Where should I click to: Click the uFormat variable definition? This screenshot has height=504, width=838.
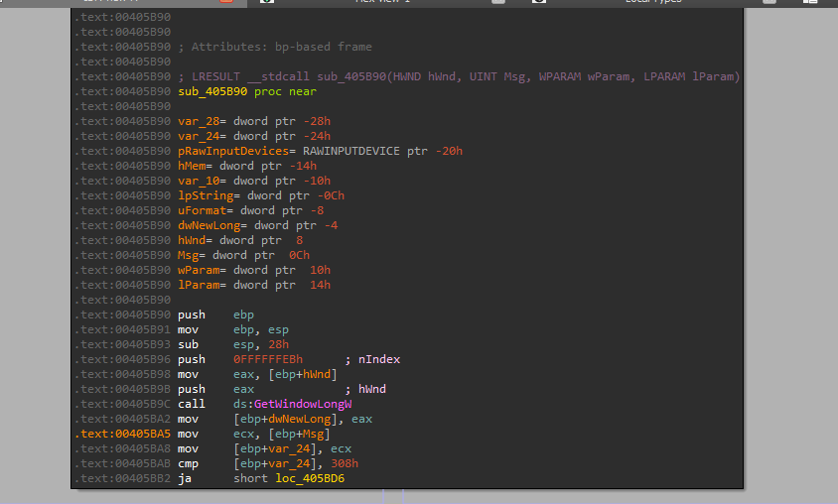[202, 211]
